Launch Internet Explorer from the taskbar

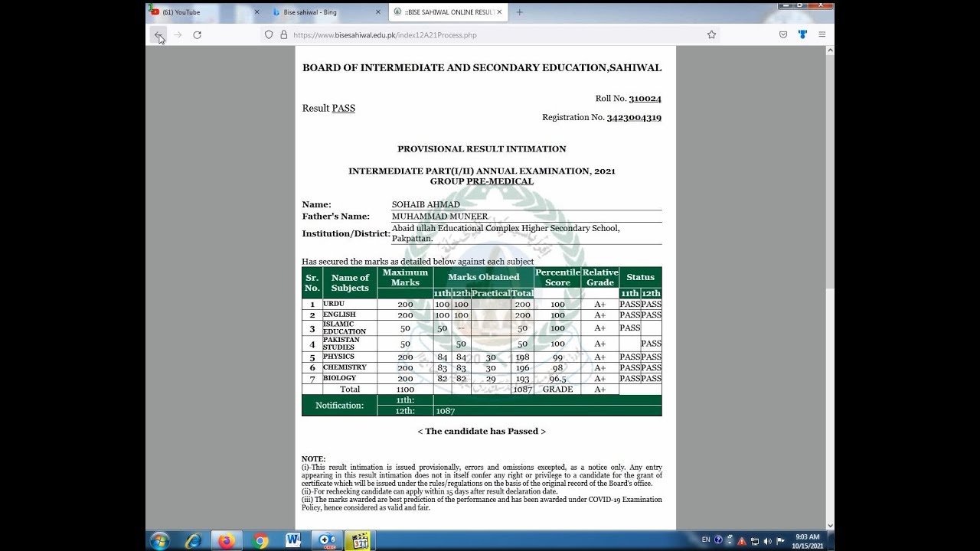[x=193, y=541]
